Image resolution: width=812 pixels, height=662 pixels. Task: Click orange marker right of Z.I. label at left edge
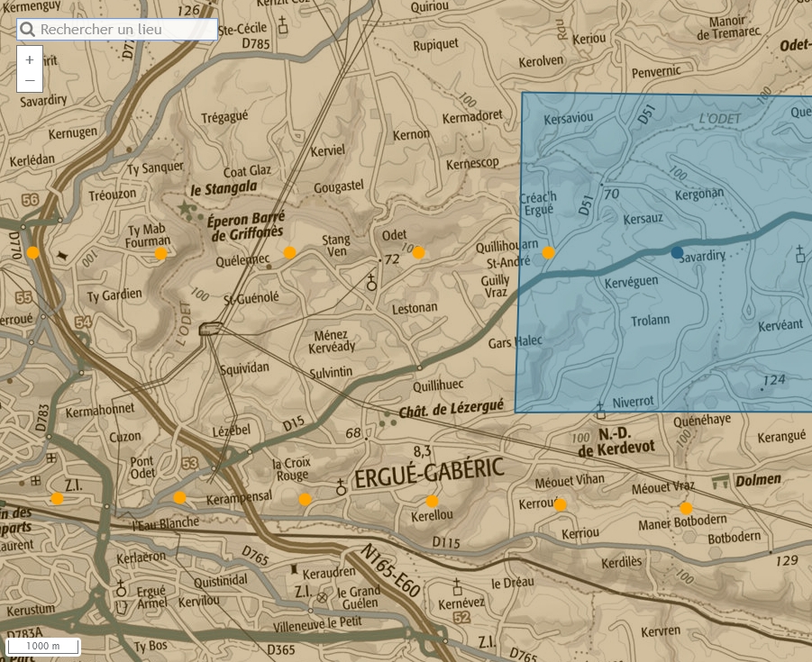pos(57,498)
